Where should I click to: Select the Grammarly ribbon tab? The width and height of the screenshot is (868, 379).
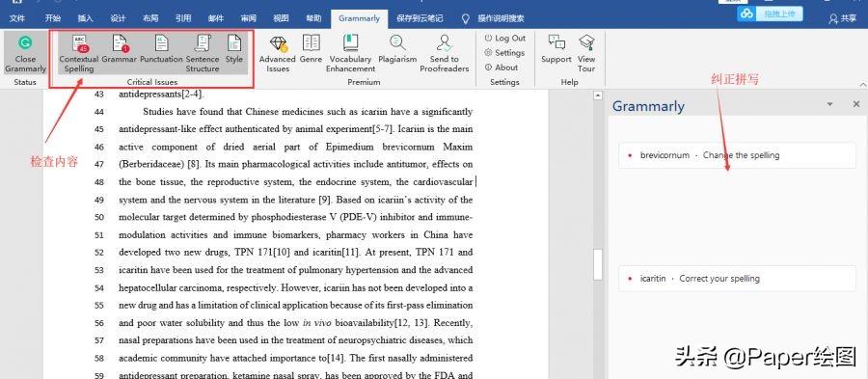360,18
